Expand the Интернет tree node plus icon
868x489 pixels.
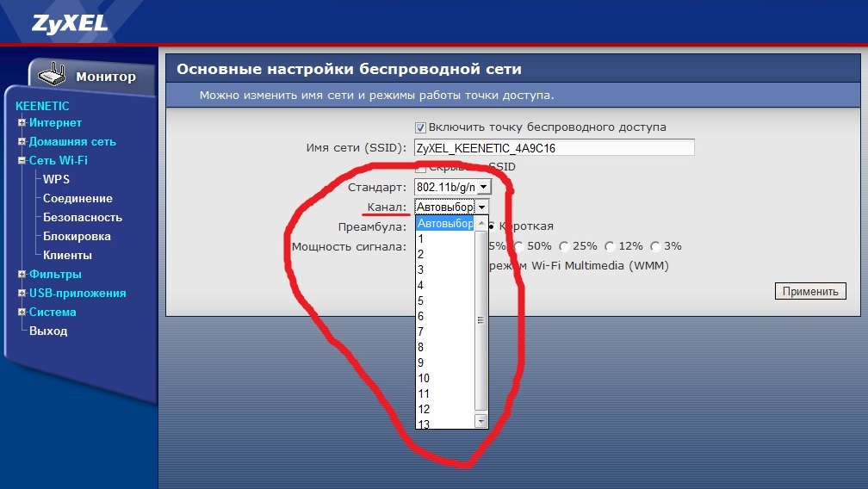[22, 123]
